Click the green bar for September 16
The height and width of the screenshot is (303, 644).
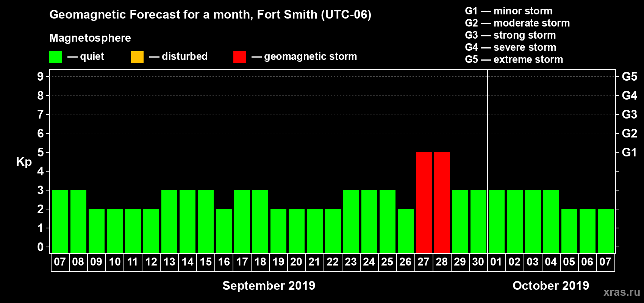click(224, 231)
